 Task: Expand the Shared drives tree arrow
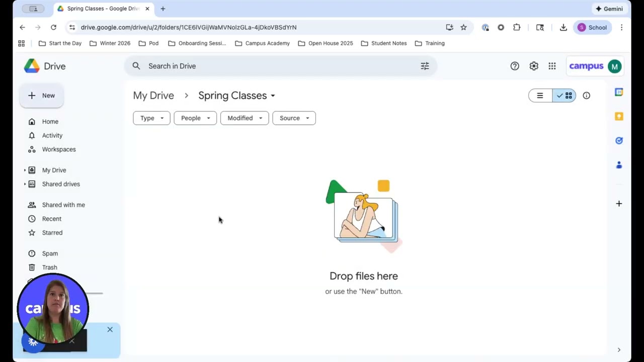[25, 184]
